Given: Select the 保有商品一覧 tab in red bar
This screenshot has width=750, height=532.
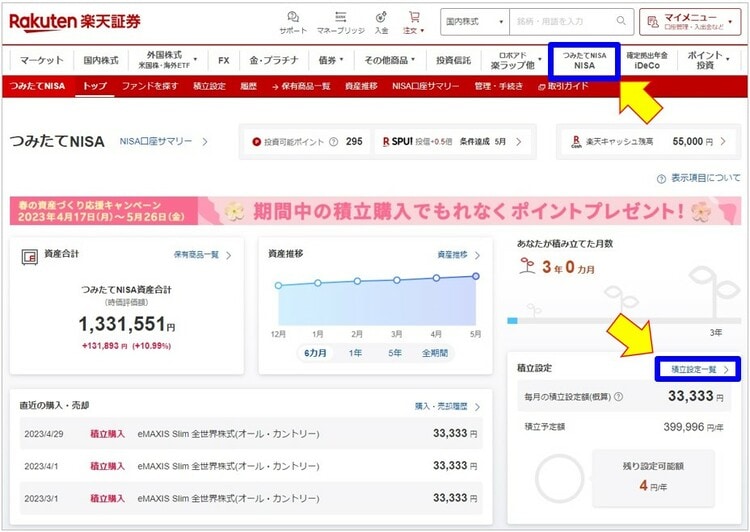Looking at the screenshot, I should 301,86.
